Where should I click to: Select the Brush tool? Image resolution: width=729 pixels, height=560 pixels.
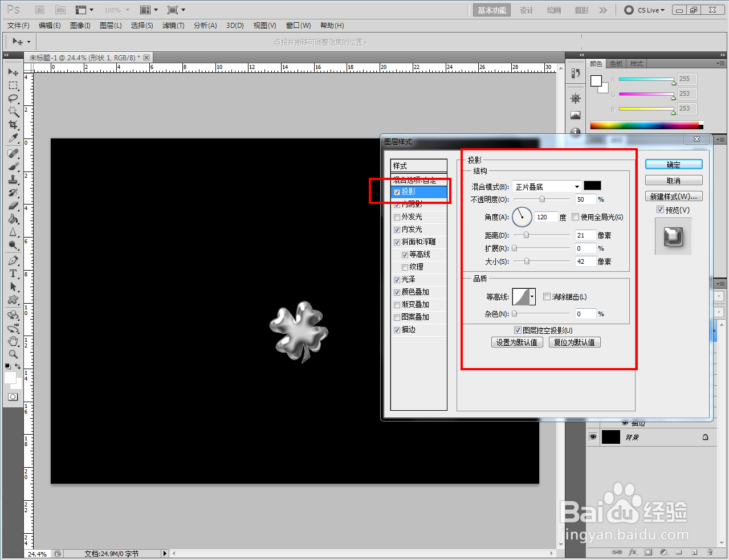[13, 167]
